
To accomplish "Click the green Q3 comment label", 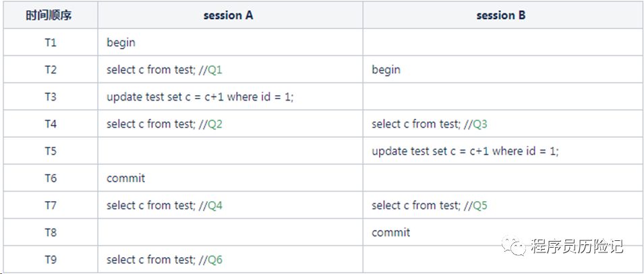I will [x=479, y=124].
